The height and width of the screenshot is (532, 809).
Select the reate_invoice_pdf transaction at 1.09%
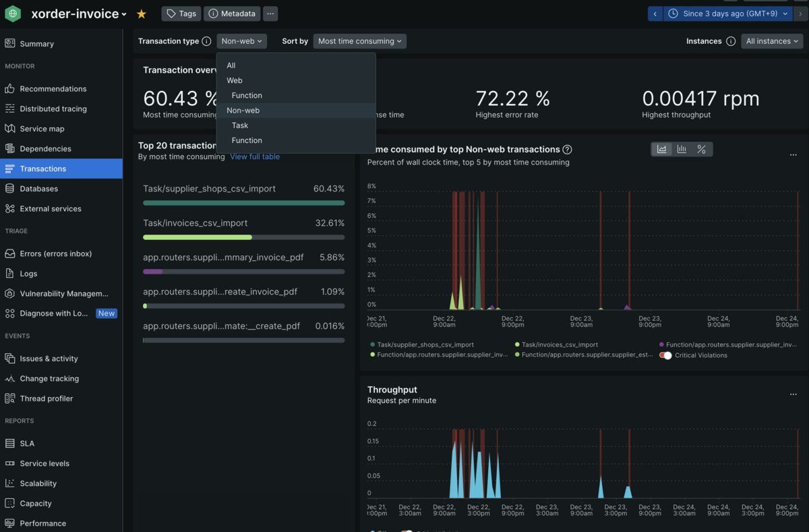click(243, 297)
